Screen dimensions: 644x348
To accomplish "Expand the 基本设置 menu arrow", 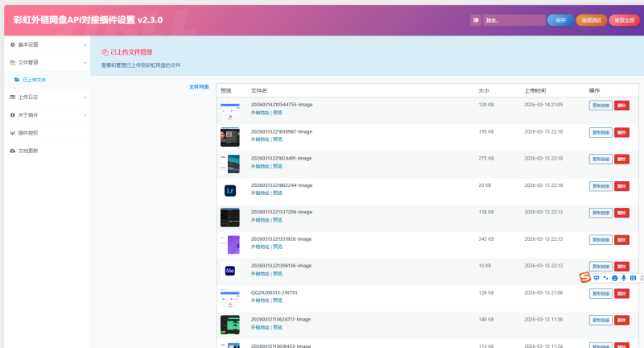I will (85, 44).
